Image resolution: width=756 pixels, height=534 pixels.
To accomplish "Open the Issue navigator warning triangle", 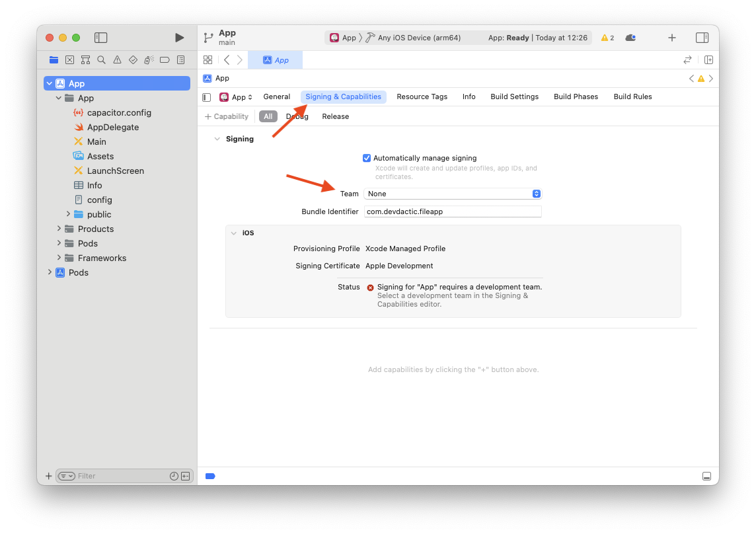I will [117, 59].
